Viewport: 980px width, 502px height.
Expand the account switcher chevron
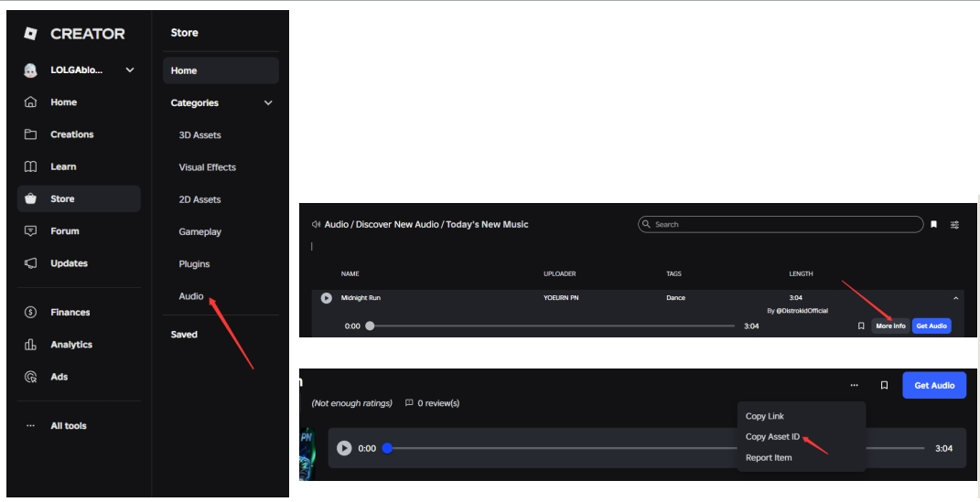pos(130,69)
